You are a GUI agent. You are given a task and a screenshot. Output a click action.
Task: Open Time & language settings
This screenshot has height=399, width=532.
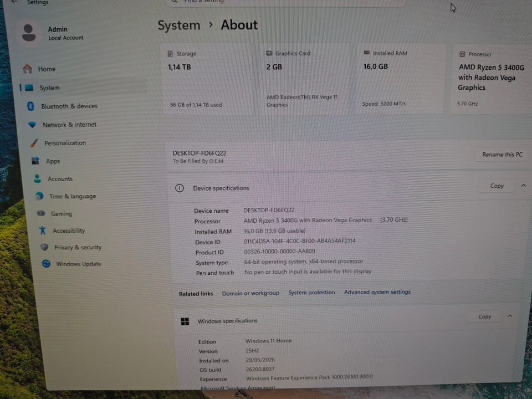[x=73, y=196]
